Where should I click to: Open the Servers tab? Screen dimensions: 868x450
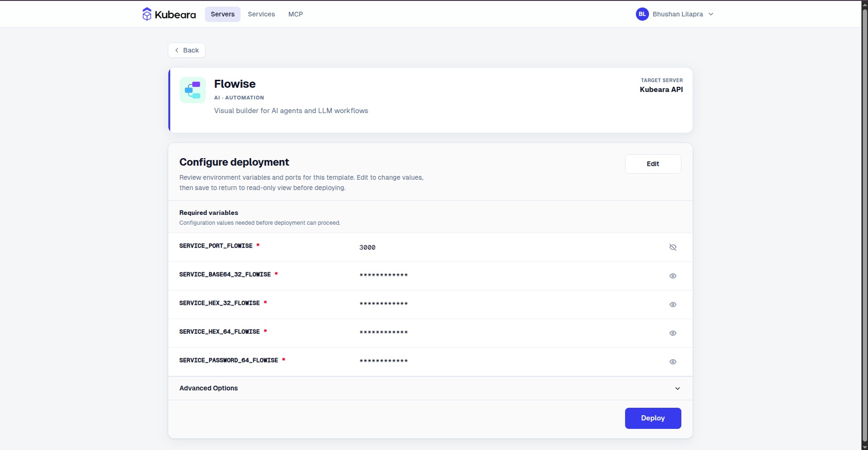tap(223, 14)
